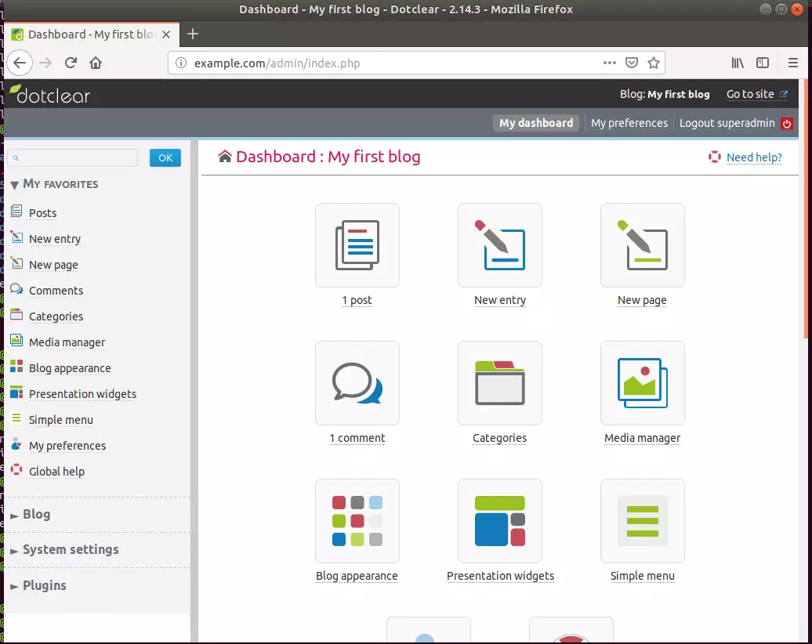Click the Simple menu icon in the sidebar
Viewport: 812px width, 644px height.
(16, 418)
